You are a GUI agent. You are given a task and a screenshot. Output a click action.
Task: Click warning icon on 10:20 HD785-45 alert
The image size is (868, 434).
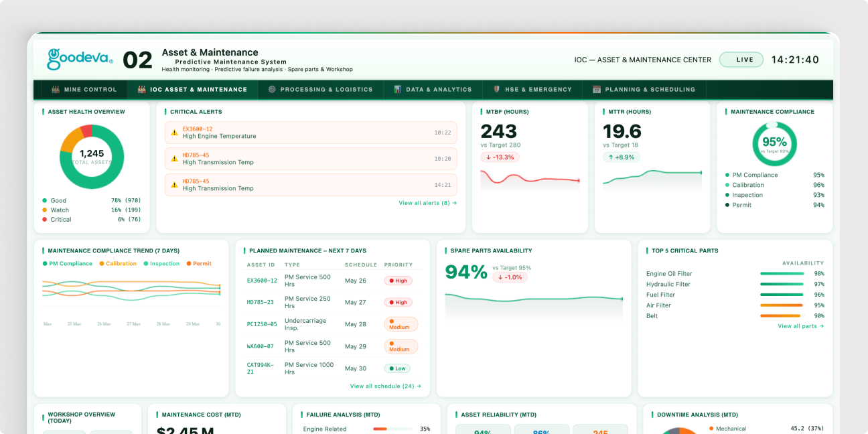(x=174, y=159)
